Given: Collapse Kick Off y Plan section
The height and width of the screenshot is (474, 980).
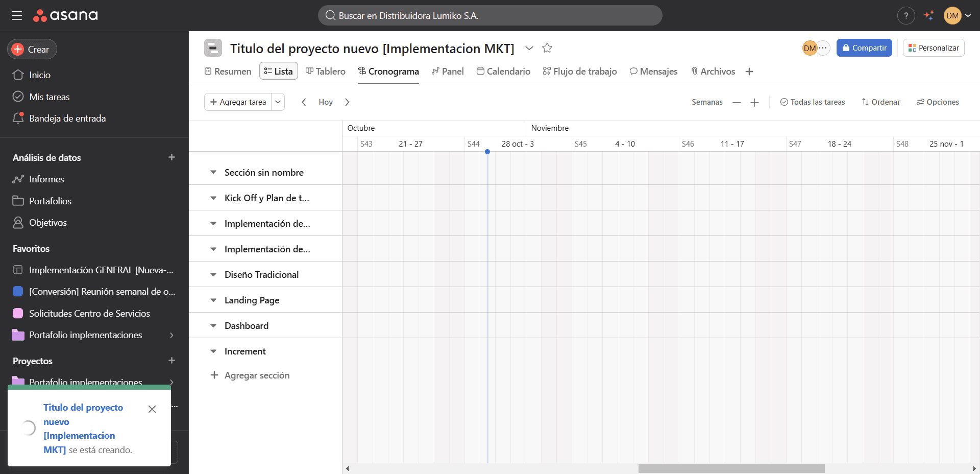Looking at the screenshot, I should pyautogui.click(x=213, y=198).
